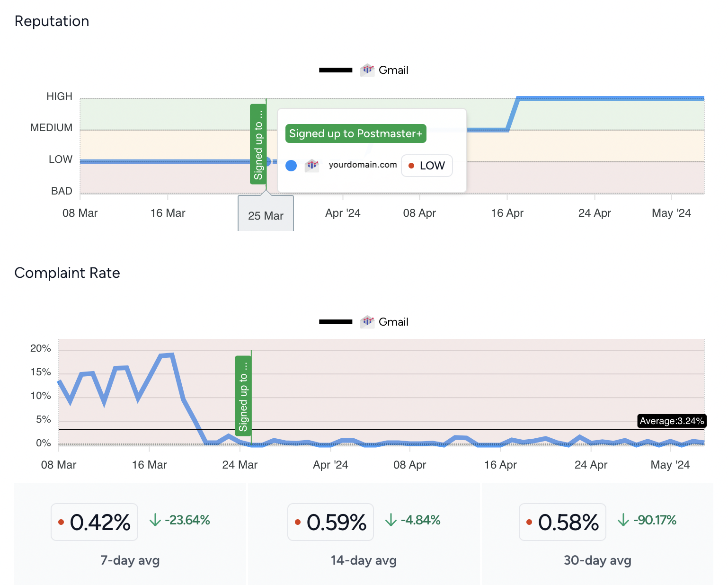Click the Average:3.24% label

[671, 421]
